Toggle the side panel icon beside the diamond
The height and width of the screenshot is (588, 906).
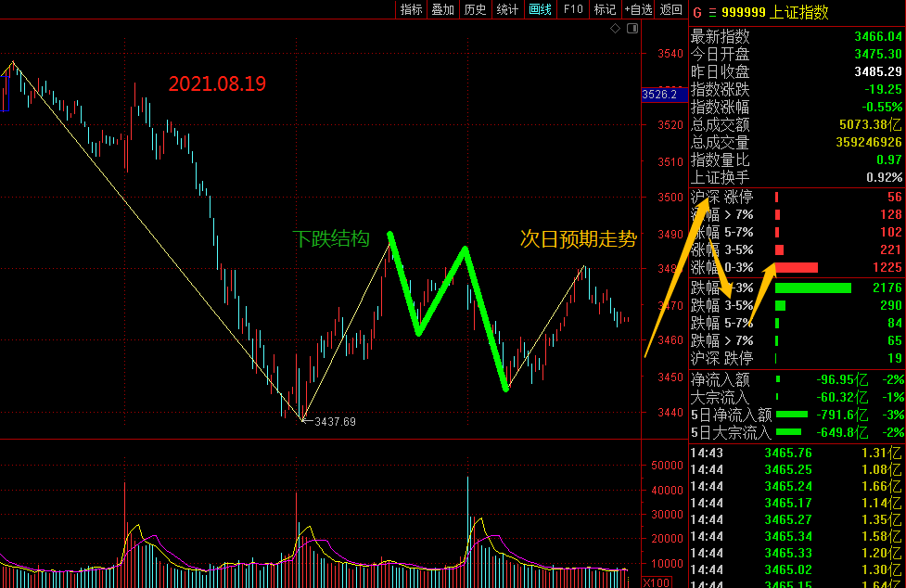tap(633, 29)
